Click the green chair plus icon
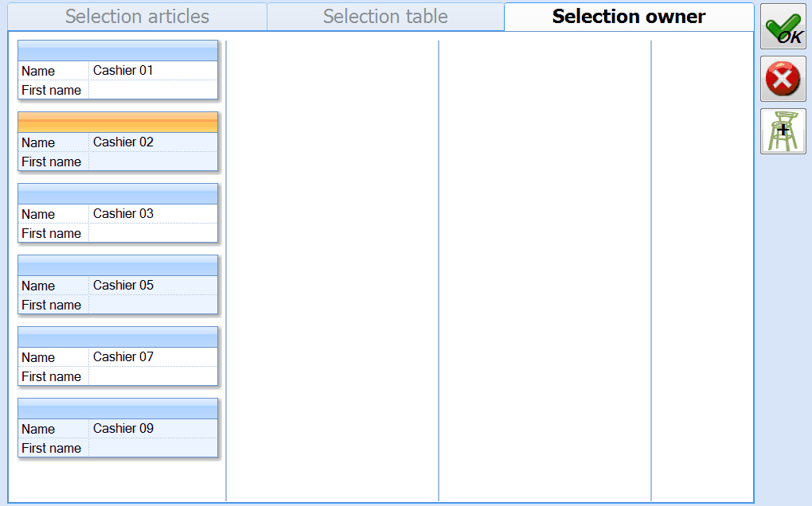Viewport: 812px width, 506px height. (x=783, y=131)
